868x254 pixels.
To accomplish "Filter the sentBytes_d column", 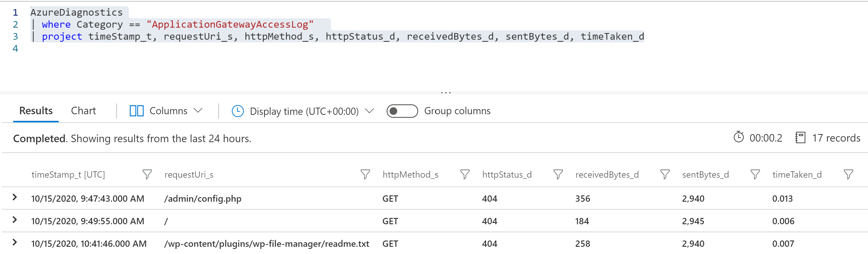I will 755,175.
